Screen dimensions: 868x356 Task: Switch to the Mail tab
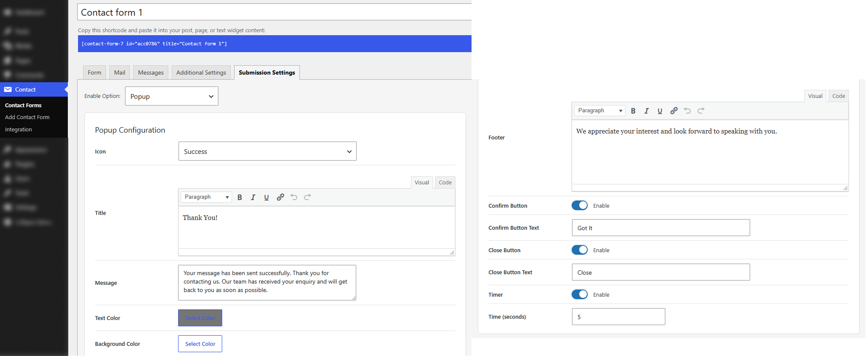pyautogui.click(x=120, y=72)
